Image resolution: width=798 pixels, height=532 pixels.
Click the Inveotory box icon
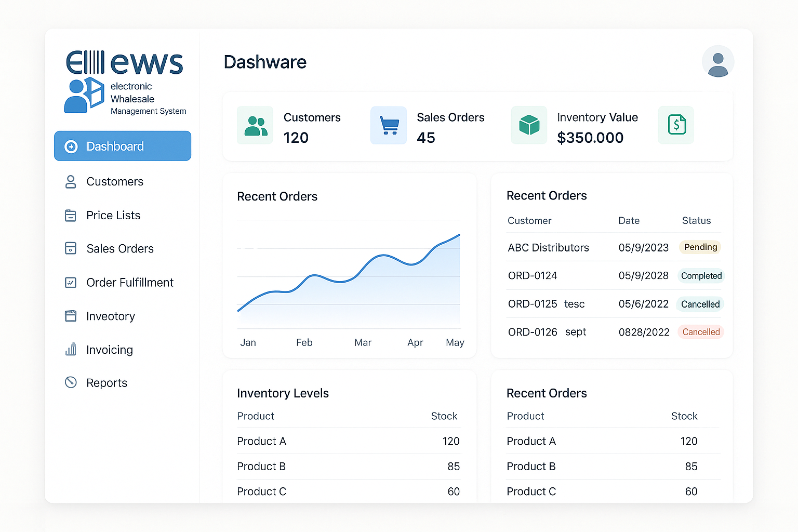[71, 316]
